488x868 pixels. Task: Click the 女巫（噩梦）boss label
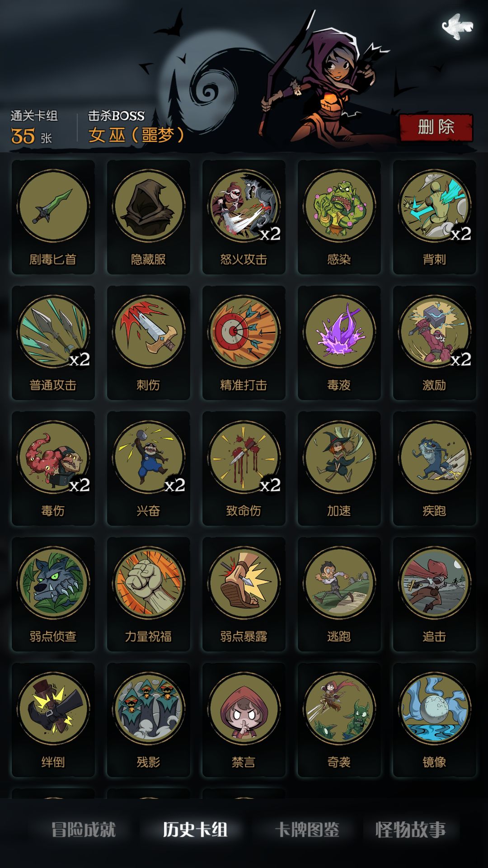click(136, 135)
